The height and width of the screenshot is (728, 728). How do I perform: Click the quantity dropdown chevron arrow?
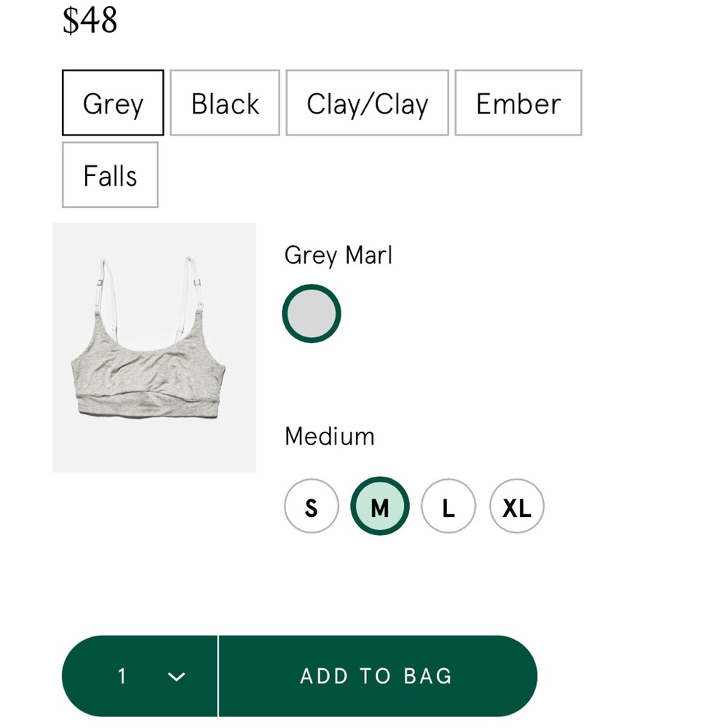point(175,676)
